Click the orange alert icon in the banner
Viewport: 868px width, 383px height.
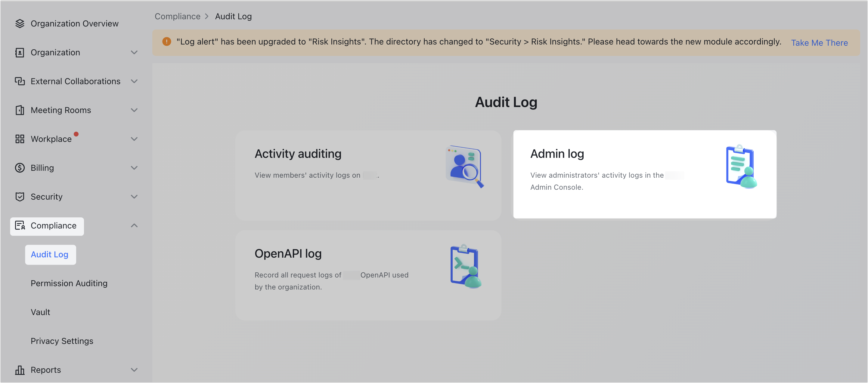point(166,41)
